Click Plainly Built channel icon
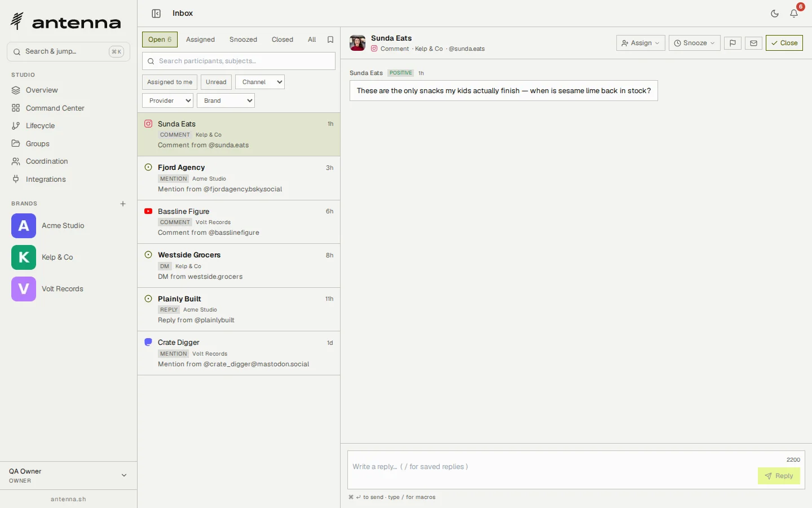The width and height of the screenshot is (812, 508). [x=148, y=299]
